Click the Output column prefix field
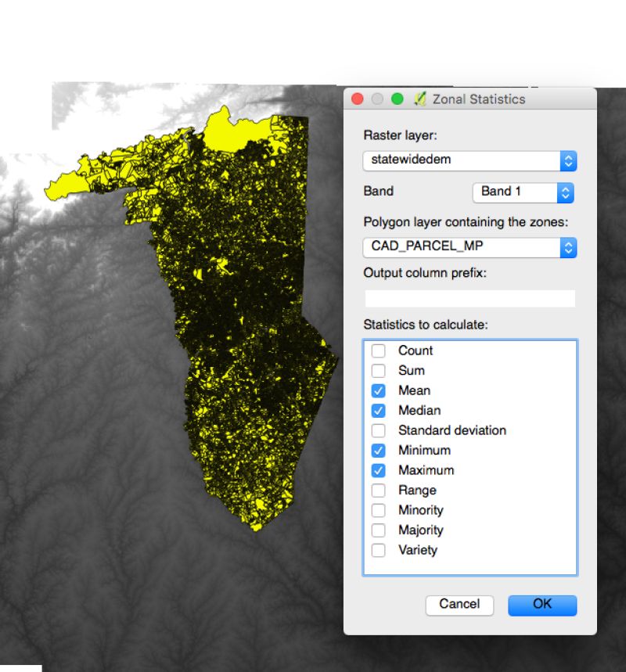Viewport: 626px width, 672px height. pyautogui.click(x=469, y=298)
